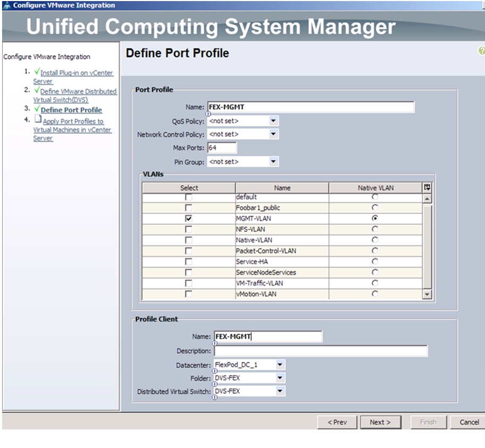Image resolution: width=485 pixels, height=448 pixels.
Task: Open step Install Plug-in on vCenter Server
Action: pyautogui.click(x=73, y=76)
